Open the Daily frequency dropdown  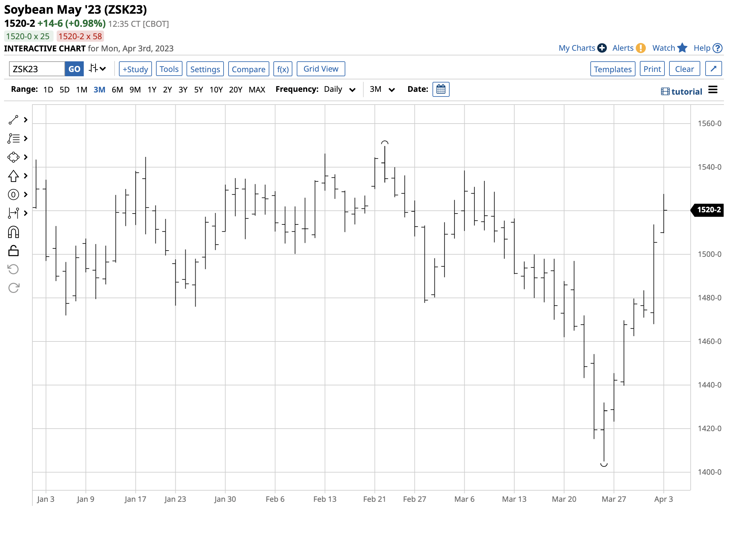coord(339,89)
